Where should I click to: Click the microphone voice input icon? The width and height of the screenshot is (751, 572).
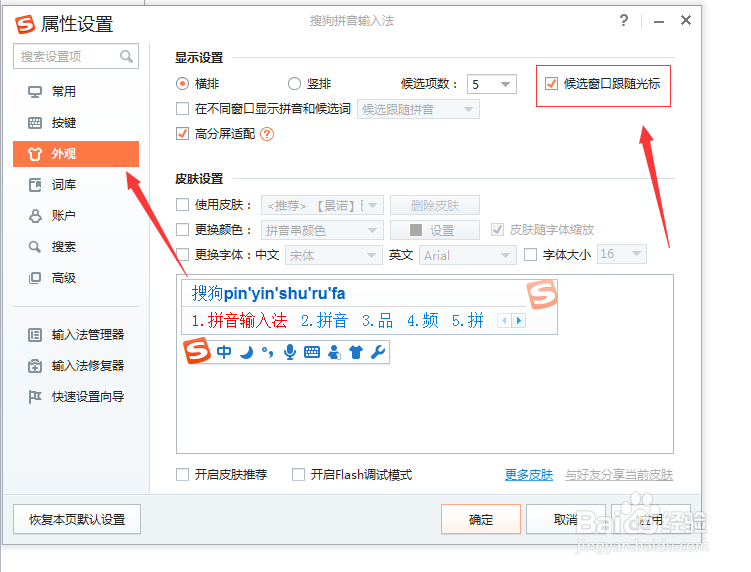tap(290, 352)
